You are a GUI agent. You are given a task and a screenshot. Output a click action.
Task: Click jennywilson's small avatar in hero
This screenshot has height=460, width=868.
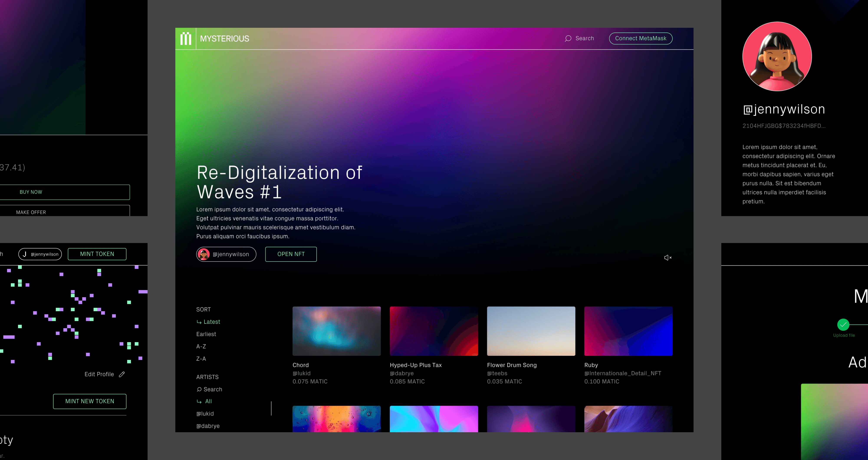[x=204, y=254]
